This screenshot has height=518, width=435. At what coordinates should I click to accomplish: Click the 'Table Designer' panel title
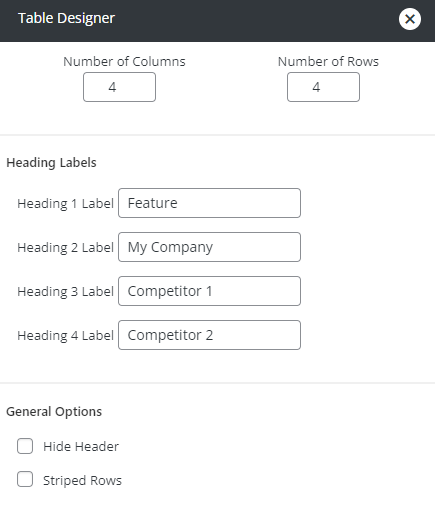point(66,18)
